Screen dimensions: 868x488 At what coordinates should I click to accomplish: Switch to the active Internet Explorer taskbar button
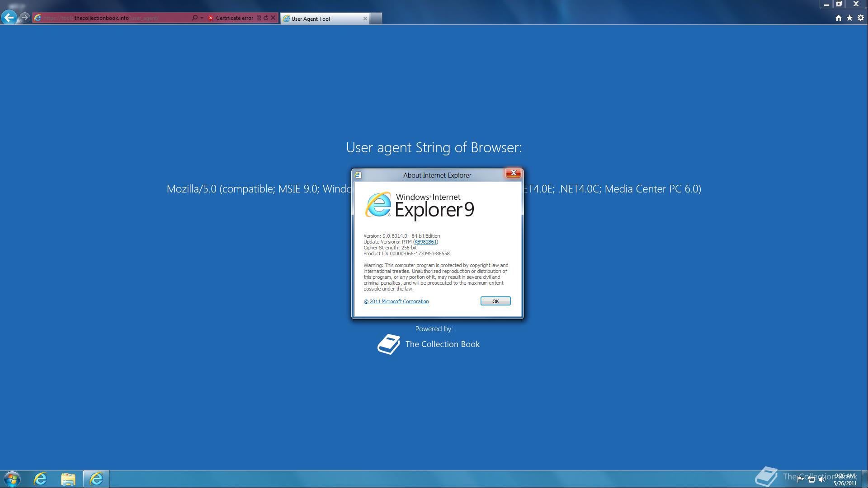96,479
